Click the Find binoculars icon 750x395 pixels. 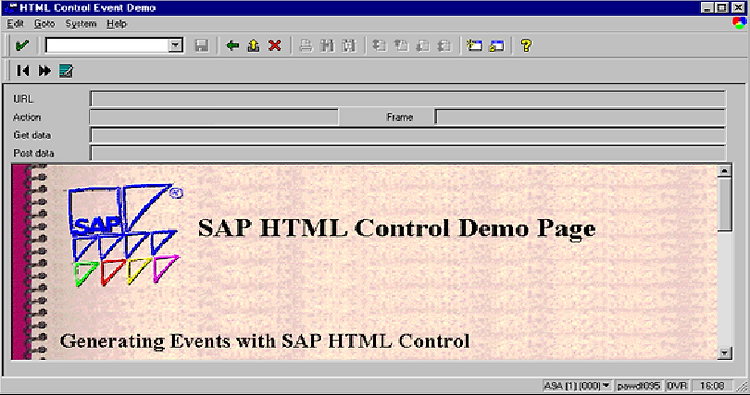point(327,45)
